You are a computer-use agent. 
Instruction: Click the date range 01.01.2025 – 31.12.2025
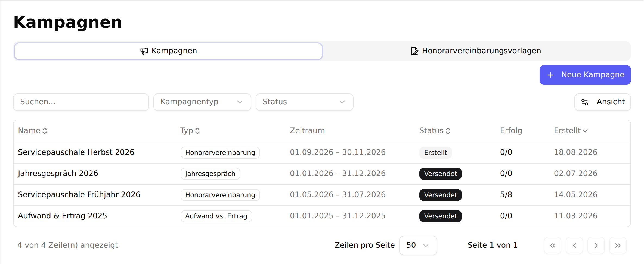pyautogui.click(x=338, y=216)
